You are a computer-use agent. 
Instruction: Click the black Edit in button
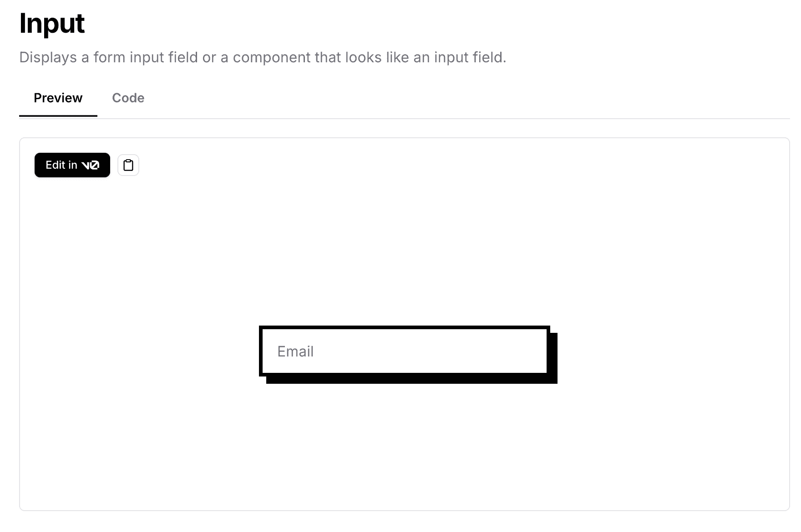point(72,165)
